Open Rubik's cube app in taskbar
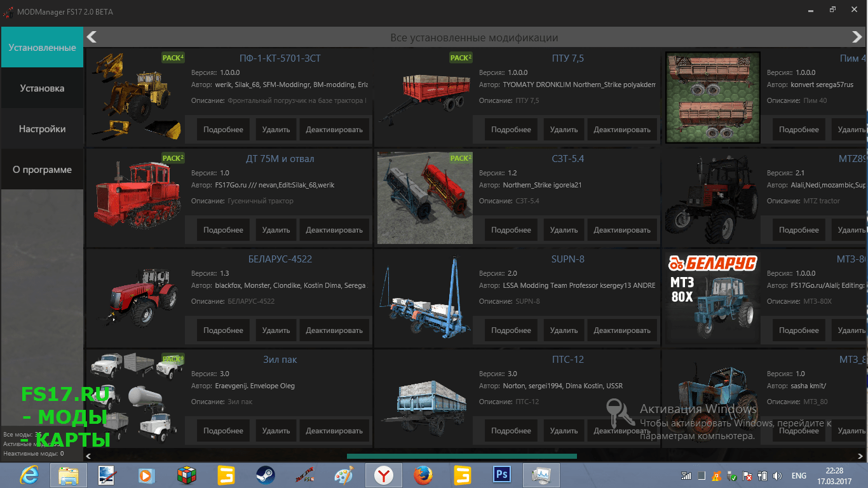Image resolution: width=868 pixels, height=488 pixels. click(x=186, y=475)
